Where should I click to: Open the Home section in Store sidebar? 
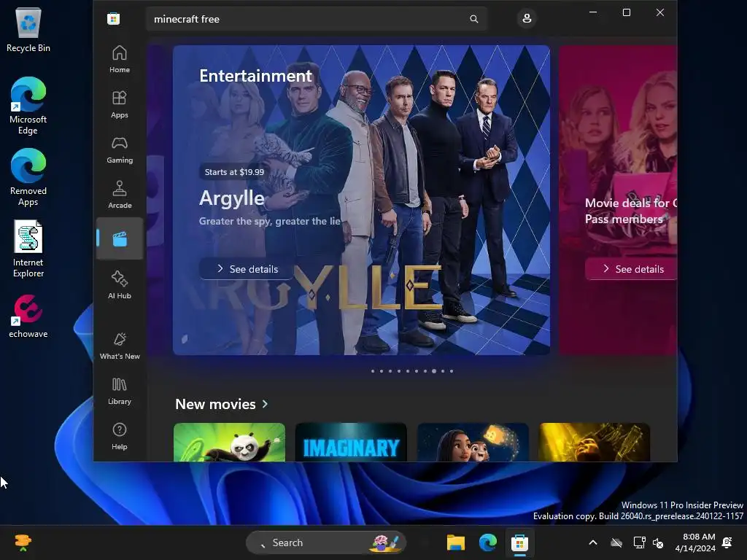119,59
